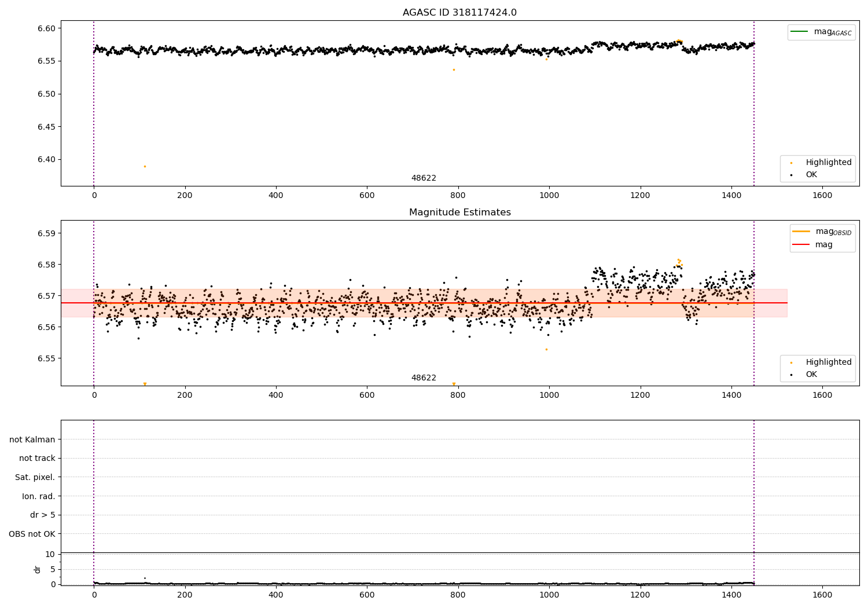Click orange triangle marker near x=100 in Magnitude Estimates
868x608 pixels.
pyautogui.click(x=145, y=384)
